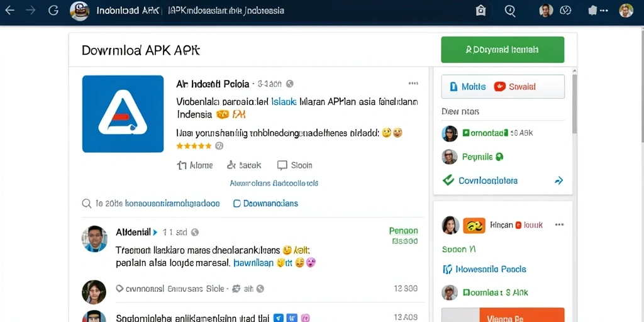
Task: Open the puzzle-shaped extension icon in top bar
Action: click(x=592, y=10)
